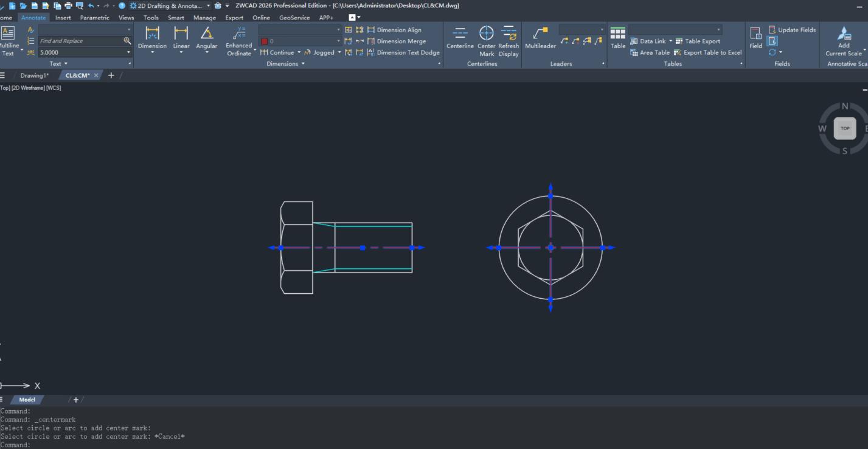Click the Dimension Align button
The height and width of the screenshot is (449, 868).
398,30
